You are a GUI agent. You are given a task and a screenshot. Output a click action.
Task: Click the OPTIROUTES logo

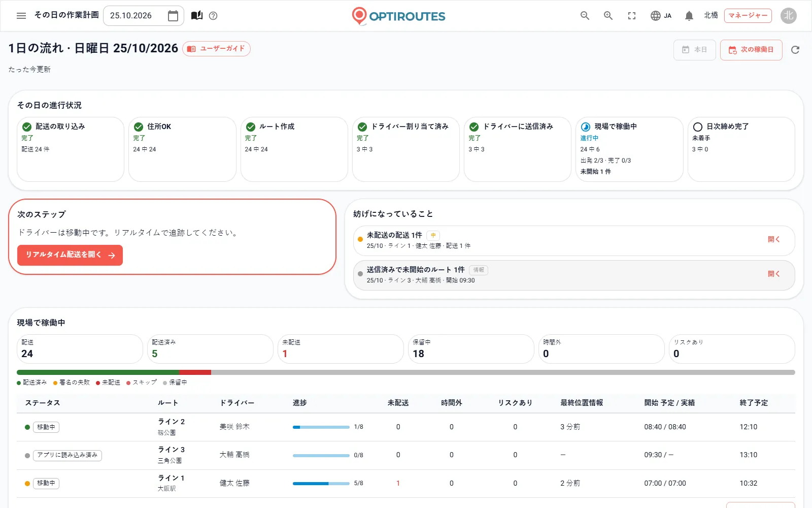398,16
